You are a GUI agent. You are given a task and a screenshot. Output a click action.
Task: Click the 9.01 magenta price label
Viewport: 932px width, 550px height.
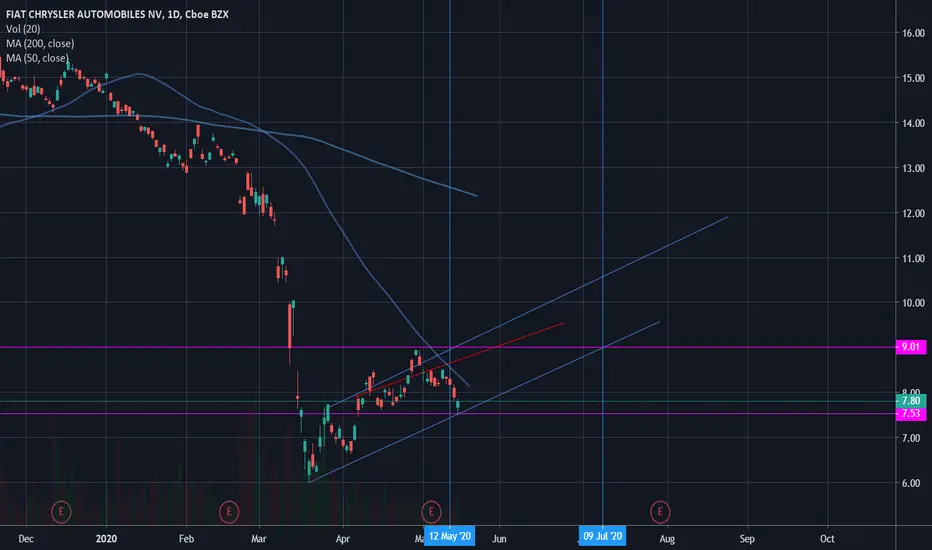pyautogui.click(x=911, y=347)
